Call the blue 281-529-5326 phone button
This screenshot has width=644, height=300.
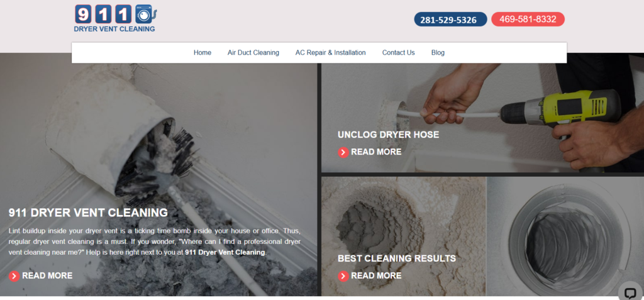450,19
